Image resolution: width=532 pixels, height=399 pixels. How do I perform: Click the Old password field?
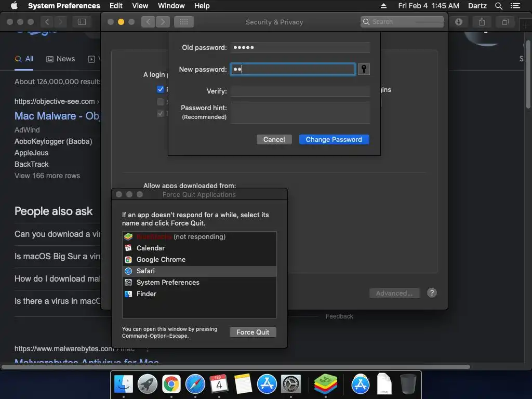pos(300,47)
